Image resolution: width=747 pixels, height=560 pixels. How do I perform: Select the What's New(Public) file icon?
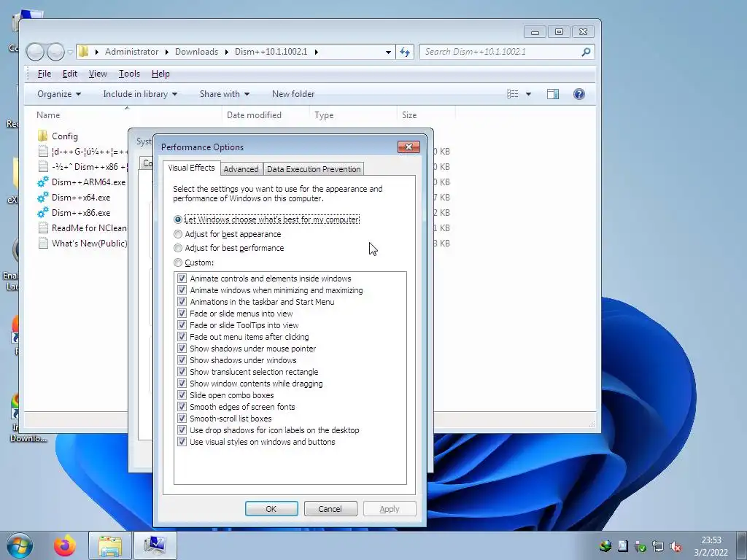tap(43, 244)
